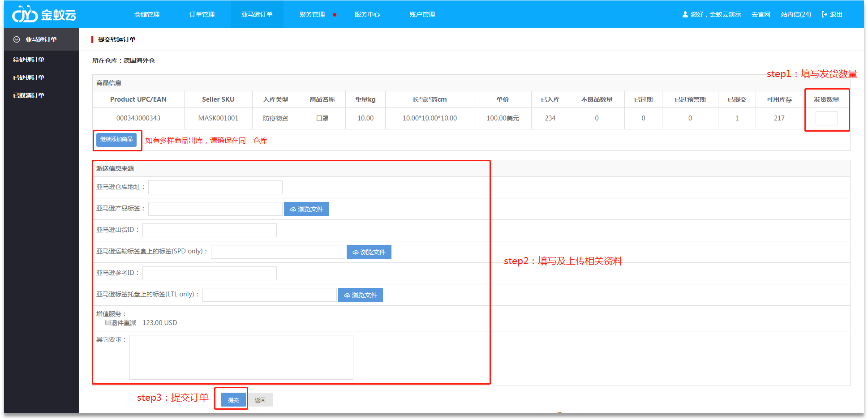Focus the 亚马逊仓库地址 text field

(x=215, y=187)
